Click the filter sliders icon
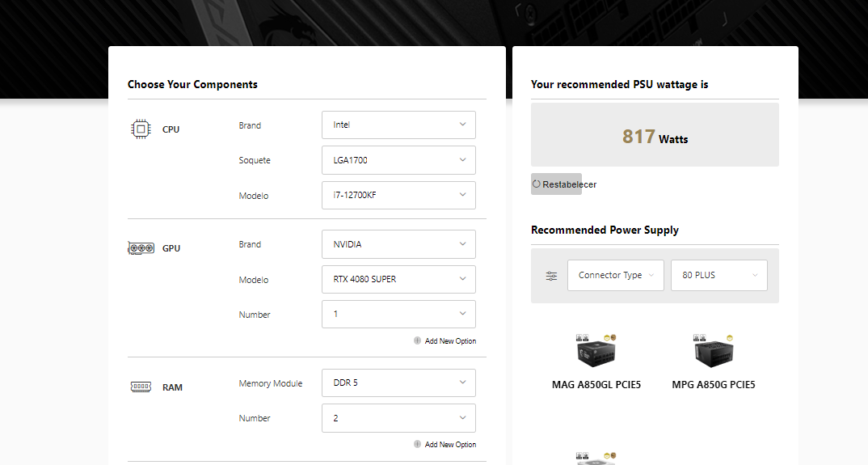 [x=551, y=276]
